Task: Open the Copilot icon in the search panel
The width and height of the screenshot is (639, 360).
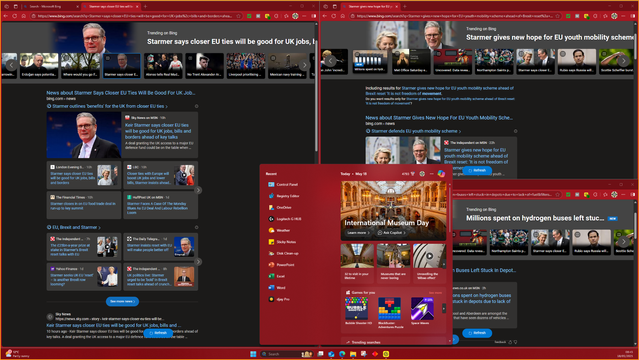Action: pos(441,174)
